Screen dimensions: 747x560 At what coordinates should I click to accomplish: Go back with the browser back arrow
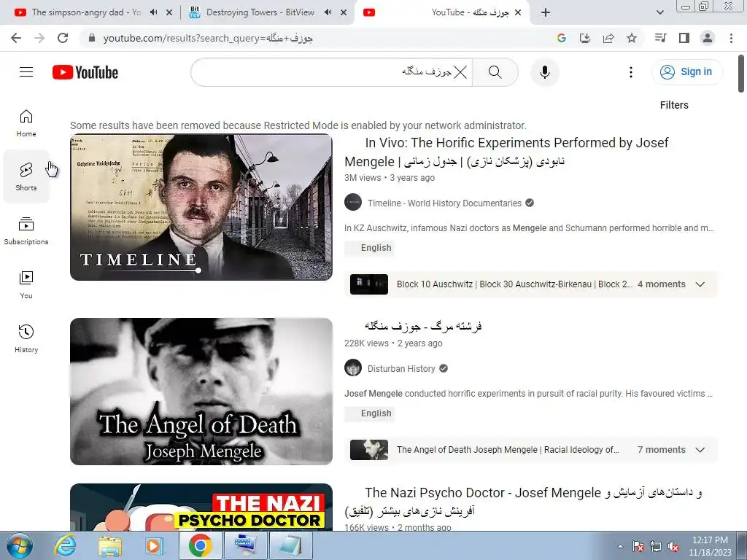click(16, 38)
